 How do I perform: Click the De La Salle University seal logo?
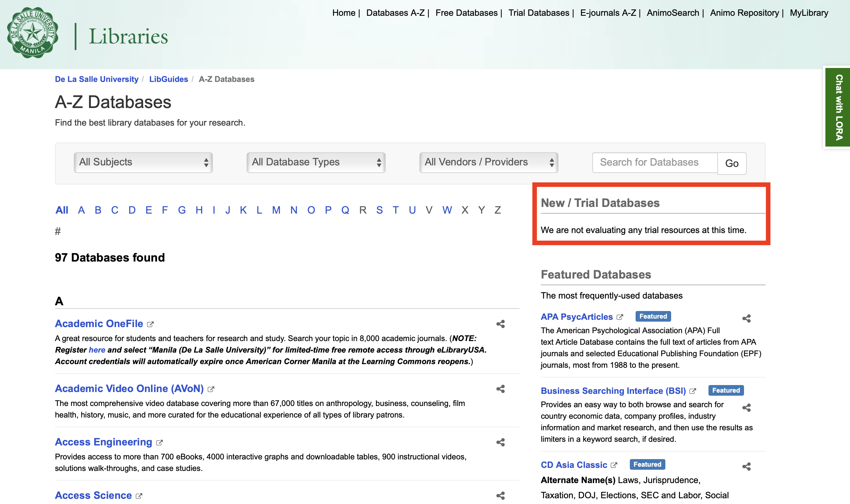click(x=32, y=33)
